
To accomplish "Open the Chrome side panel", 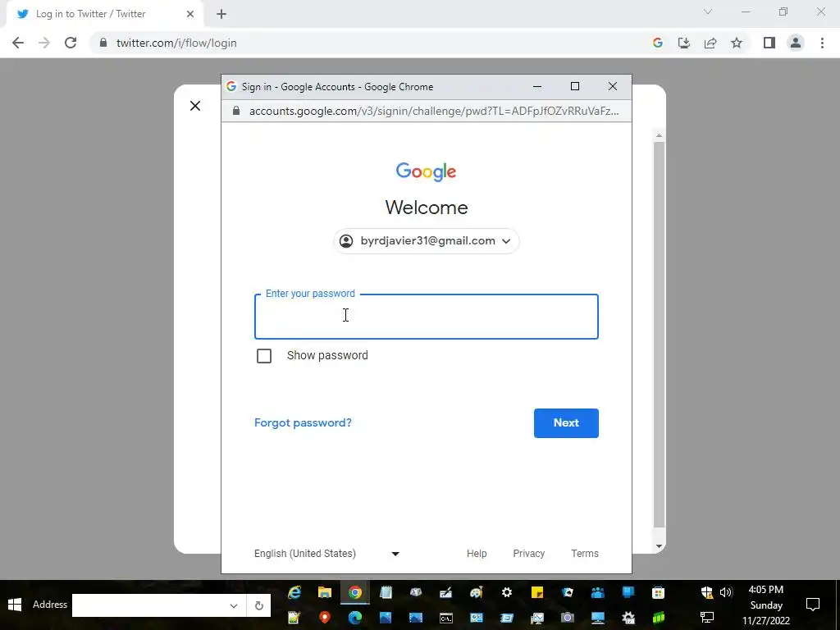I will tap(769, 43).
